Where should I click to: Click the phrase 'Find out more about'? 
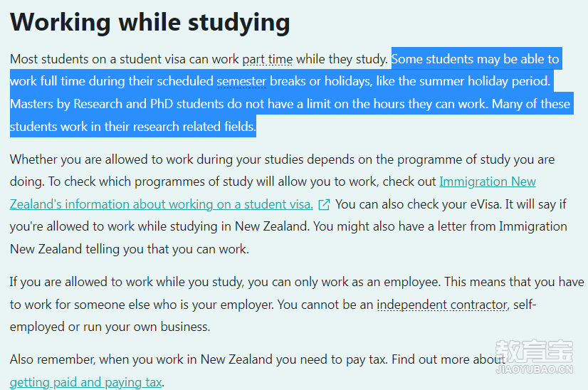[448, 359]
